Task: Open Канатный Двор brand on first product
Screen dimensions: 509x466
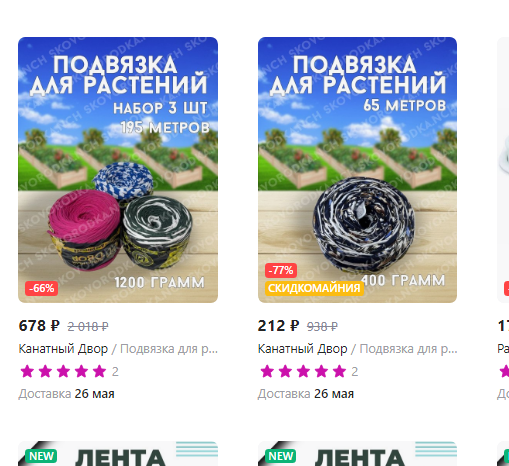Action: coord(63,349)
